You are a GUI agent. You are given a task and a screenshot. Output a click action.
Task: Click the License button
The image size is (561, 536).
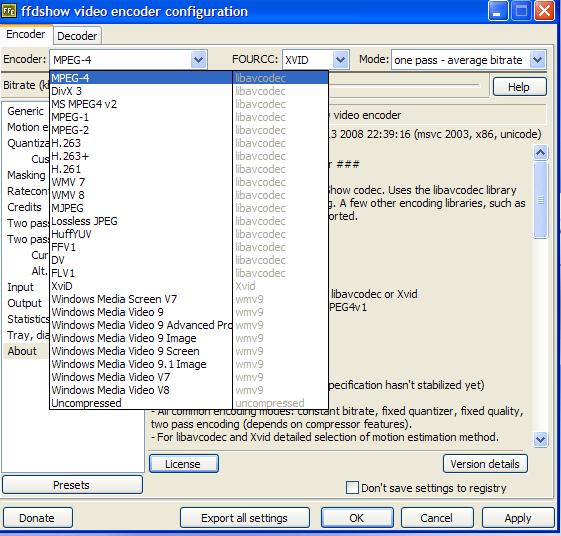tap(184, 464)
